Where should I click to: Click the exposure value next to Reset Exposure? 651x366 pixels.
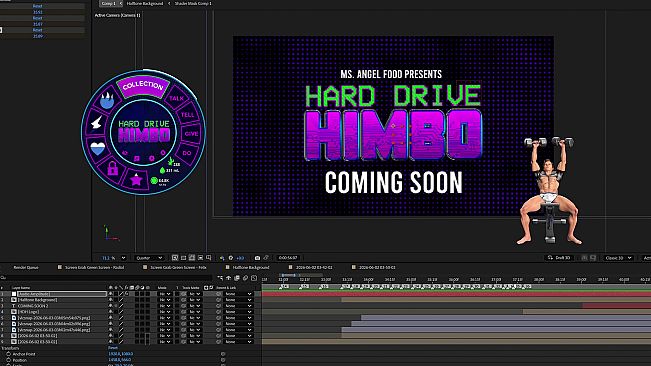pyautogui.click(x=240, y=258)
